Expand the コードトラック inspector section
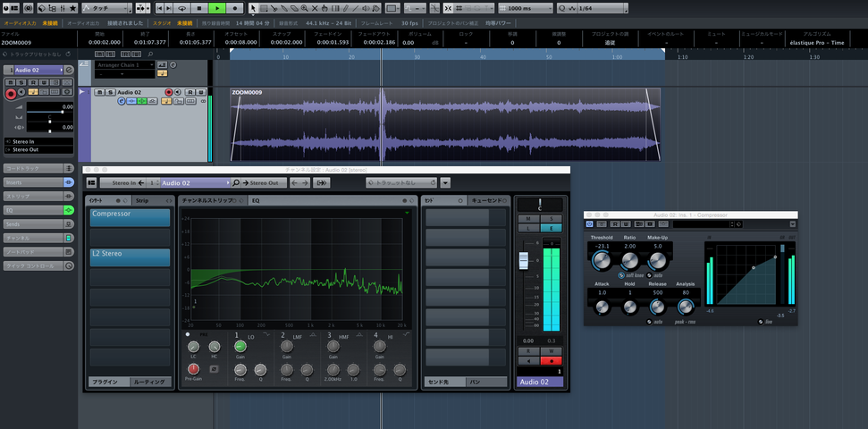The height and width of the screenshot is (429, 868). [32, 168]
